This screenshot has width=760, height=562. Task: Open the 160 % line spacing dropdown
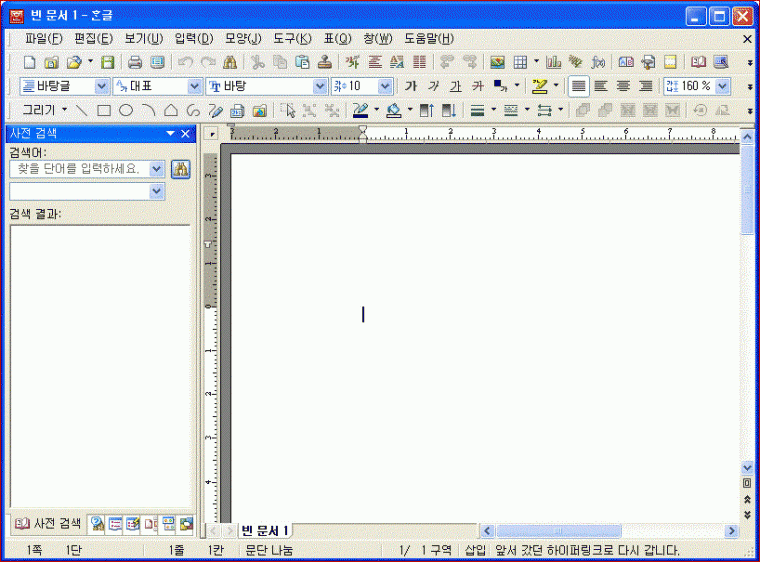point(722,86)
